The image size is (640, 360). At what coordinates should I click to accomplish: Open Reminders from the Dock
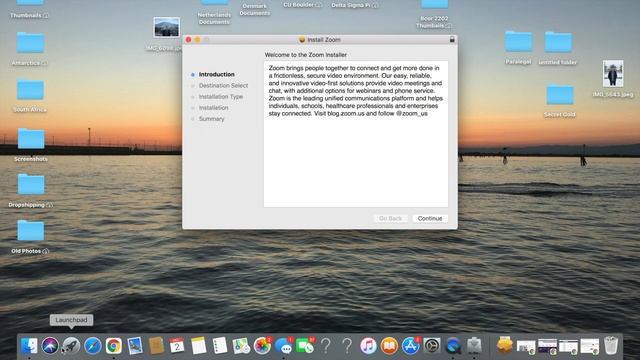220,346
